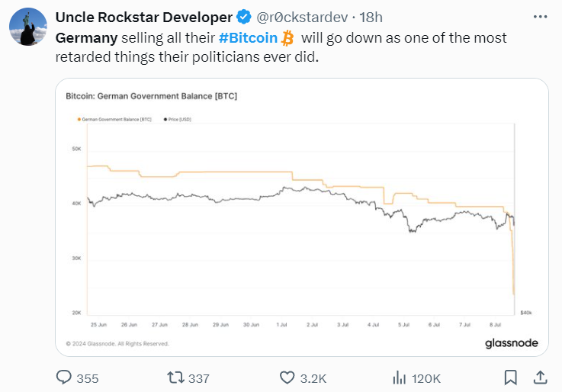This screenshot has width=562, height=392.
Task: Click the 18h timestamp
Action: tap(371, 17)
